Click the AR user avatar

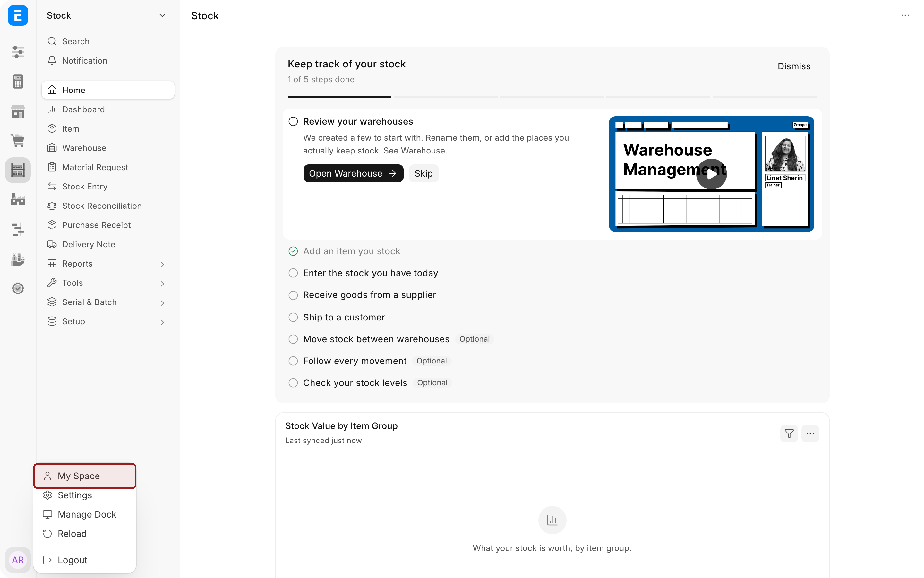click(18, 560)
